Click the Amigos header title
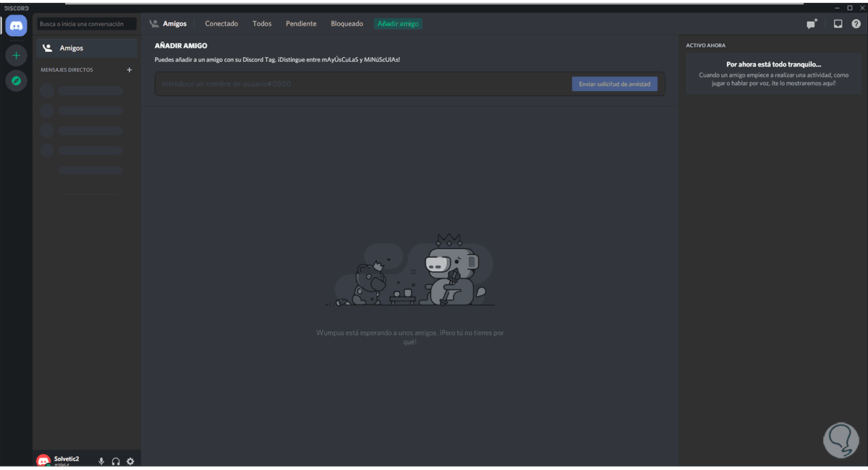 (x=174, y=24)
